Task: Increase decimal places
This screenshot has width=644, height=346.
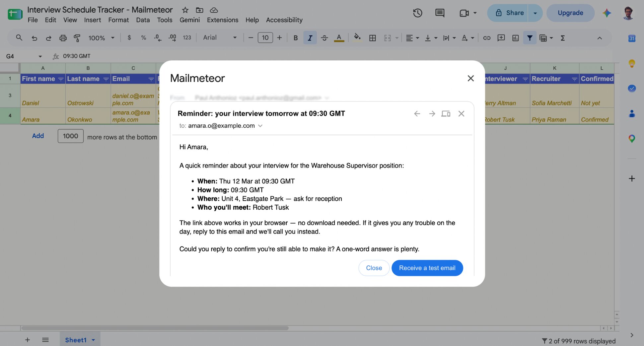Action: [x=172, y=38]
